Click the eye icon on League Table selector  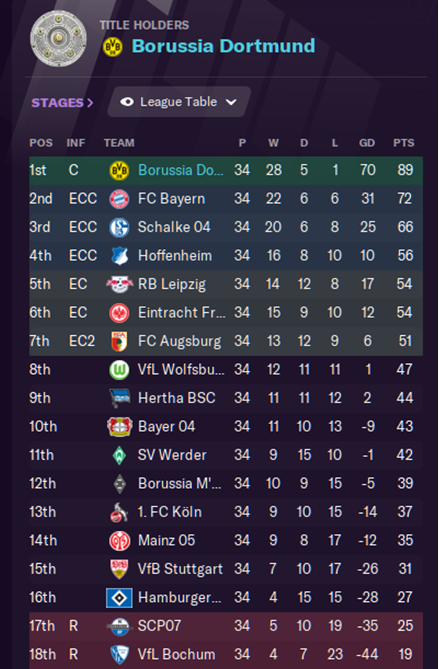[x=127, y=102]
